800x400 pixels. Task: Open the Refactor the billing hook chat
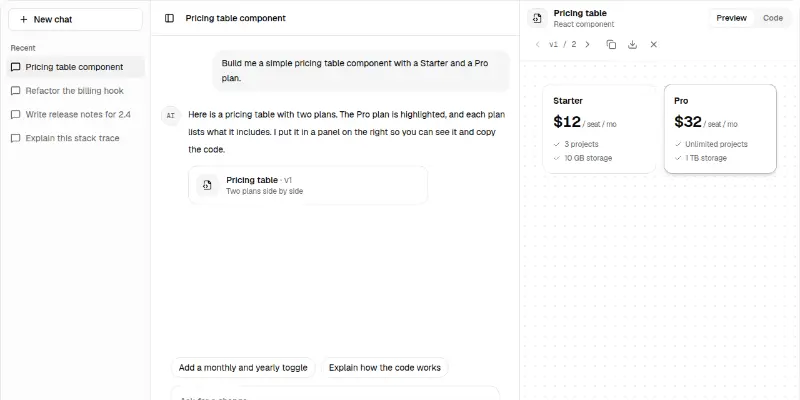pyautogui.click(x=75, y=91)
